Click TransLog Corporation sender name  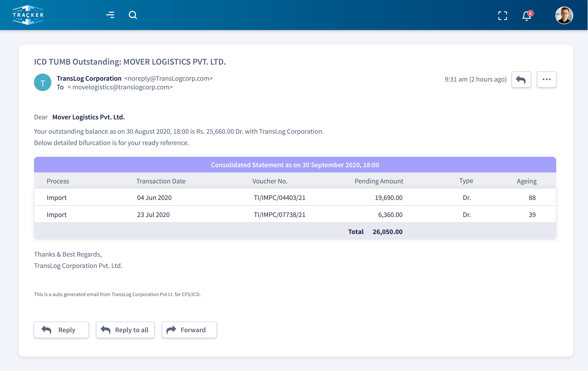[x=89, y=78]
